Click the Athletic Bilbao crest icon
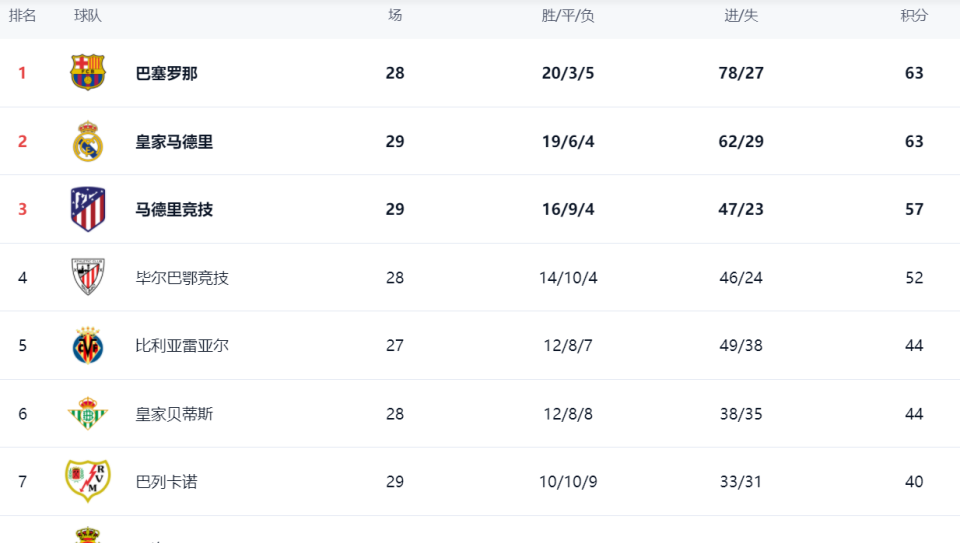 [x=88, y=277]
